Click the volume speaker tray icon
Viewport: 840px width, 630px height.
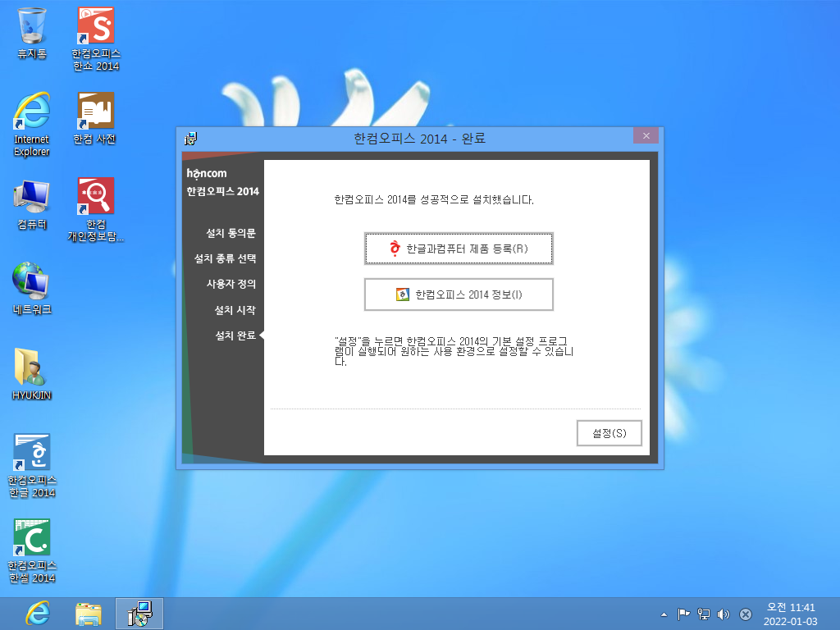(724, 614)
